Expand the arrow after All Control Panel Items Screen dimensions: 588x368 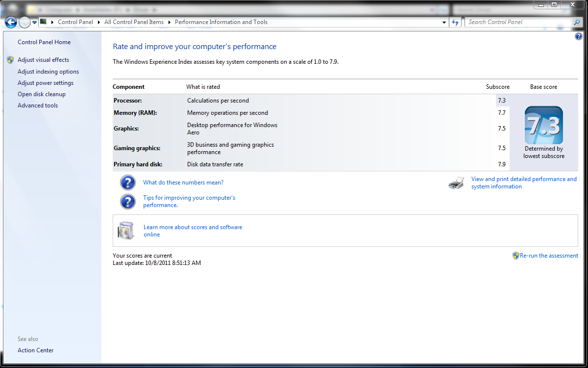(170, 22)
